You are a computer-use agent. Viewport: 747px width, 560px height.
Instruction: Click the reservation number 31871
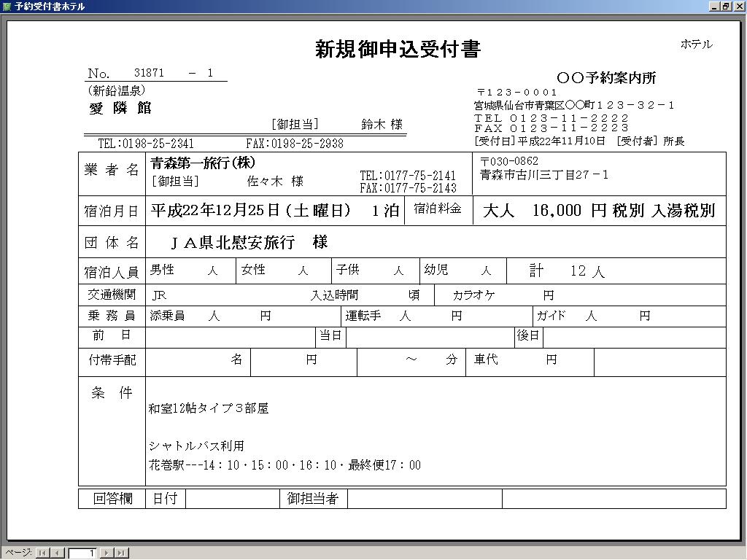(149, 73)
